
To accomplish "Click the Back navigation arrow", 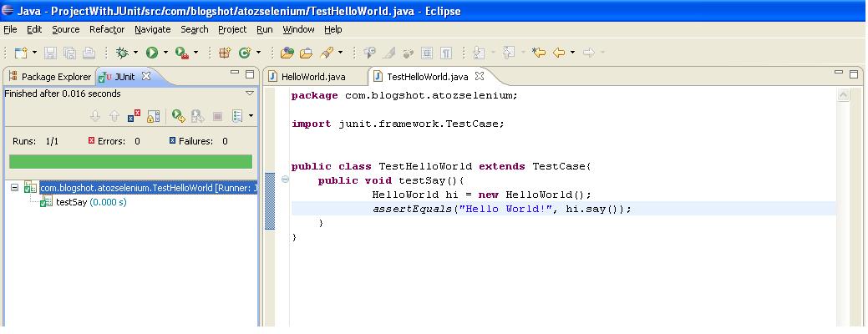I will tap(559, 53).
